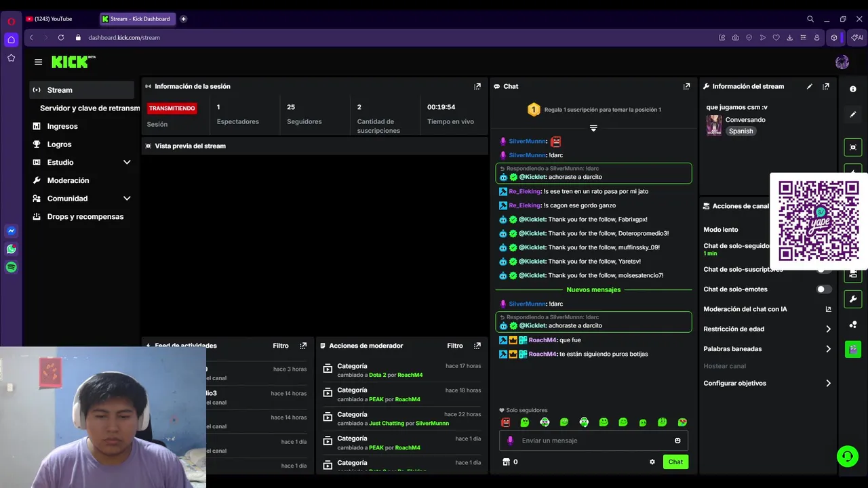868x488 pixels.
Task: Open Configurar objetivos arrow
Action: (x=828, y=383)
